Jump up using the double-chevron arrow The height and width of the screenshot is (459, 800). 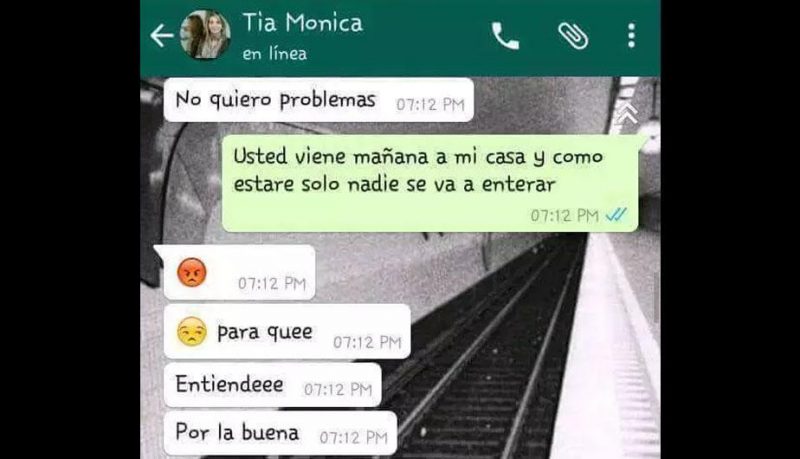[x=628, y=113]
